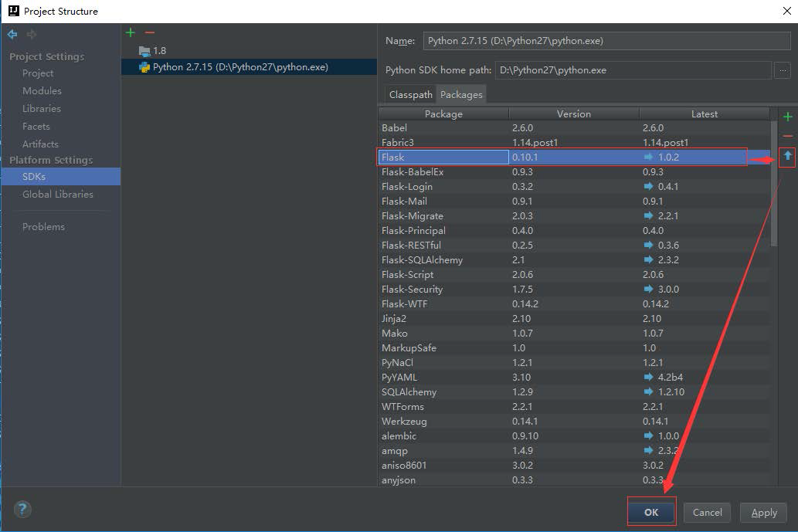Select the Flask-Principal package row
Image resolution: width=798 pixels, height=532 pixels.
(x=574, y=230)
